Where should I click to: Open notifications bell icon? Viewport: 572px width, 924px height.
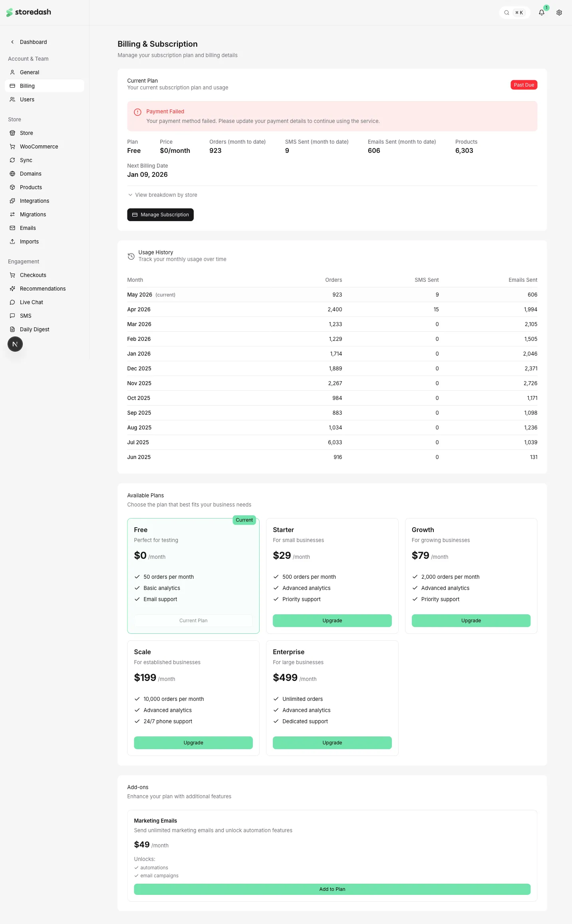[x=542, y=12]
